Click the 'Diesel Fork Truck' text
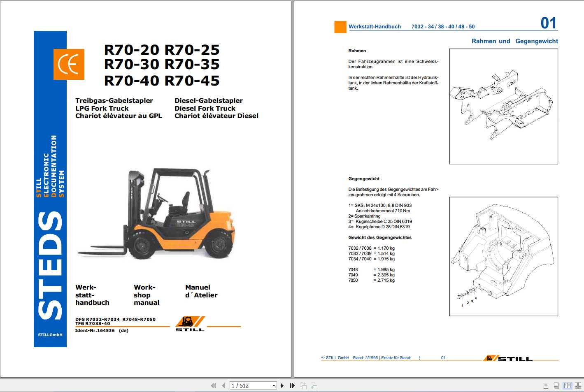584x392 pixels. 205,109
